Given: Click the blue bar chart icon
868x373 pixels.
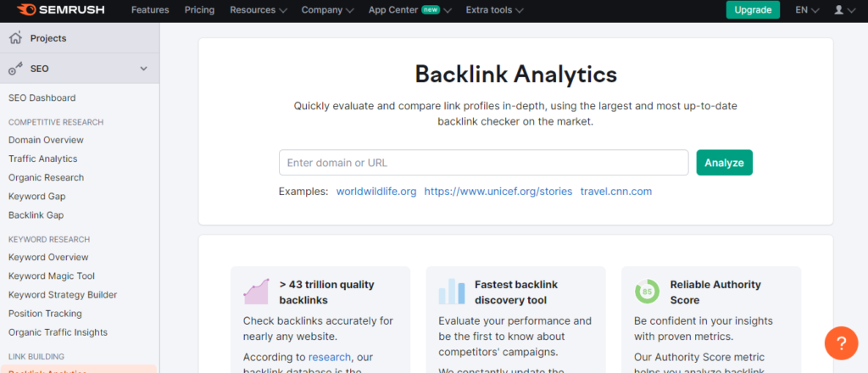Looking at the screenshot, I should tap(451, 291).
